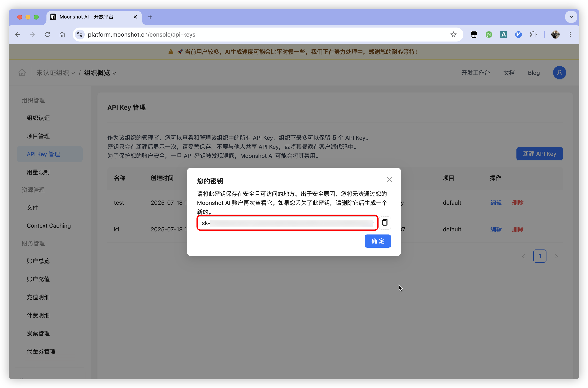
Task: Click the 确定 confirm button
Action: click(x=377, y=241)
